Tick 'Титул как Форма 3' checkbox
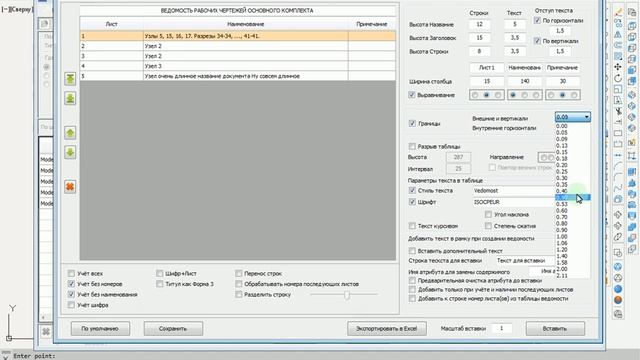 point(160,284)
